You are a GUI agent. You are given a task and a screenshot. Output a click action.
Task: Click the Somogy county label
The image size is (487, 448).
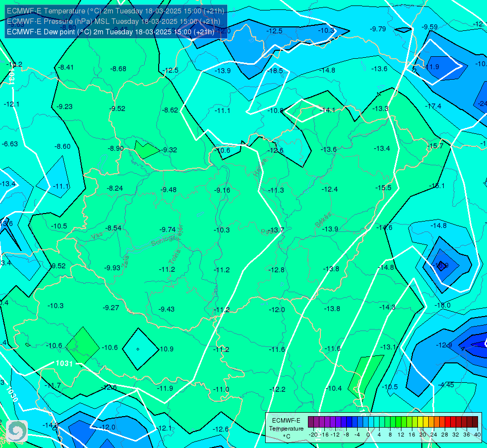tap(163, 240)
